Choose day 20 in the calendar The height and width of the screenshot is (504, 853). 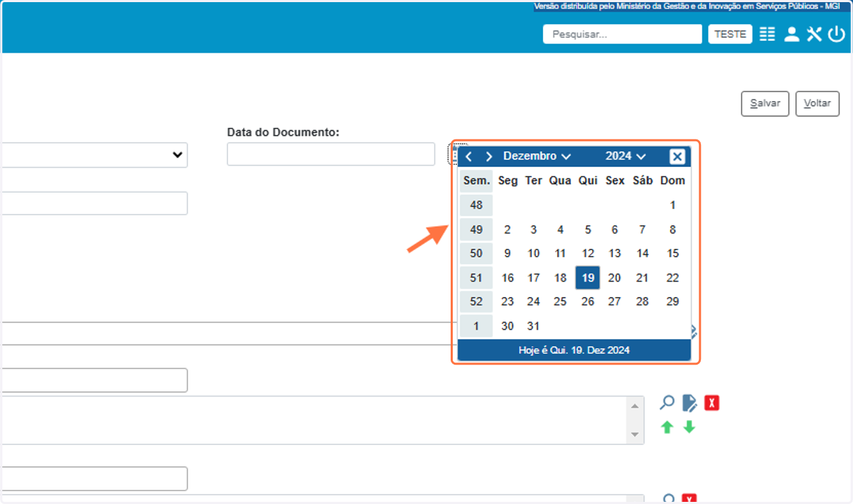615,278
